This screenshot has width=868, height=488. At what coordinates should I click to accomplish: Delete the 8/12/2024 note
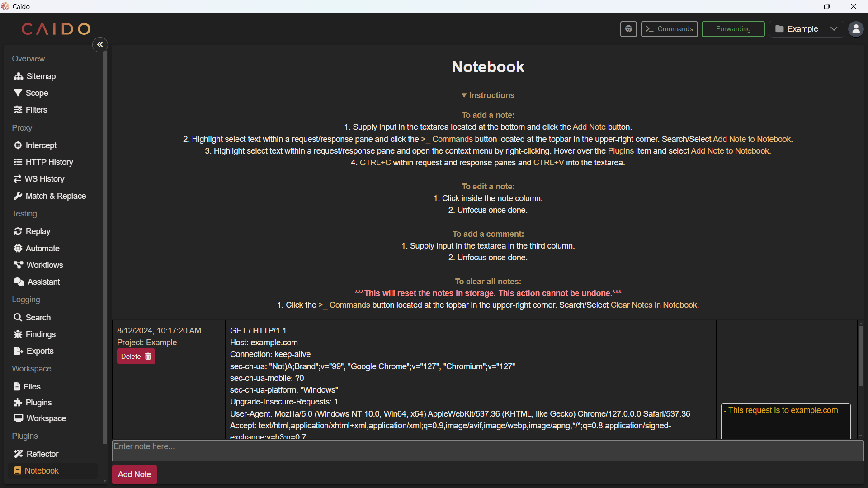[136, 357]
